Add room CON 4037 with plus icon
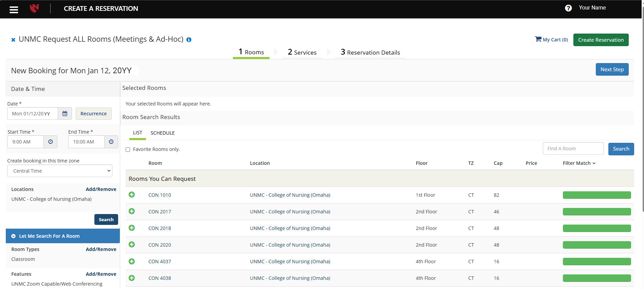The width and height of the screenshot is (644, 289). [132, 262]
